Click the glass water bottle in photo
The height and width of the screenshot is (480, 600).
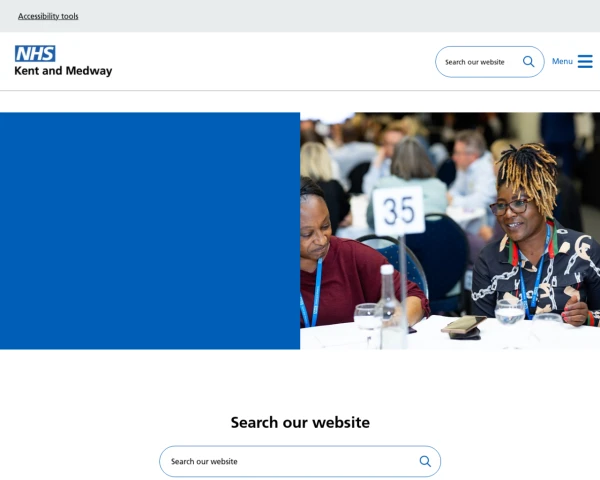coord(390,307)
